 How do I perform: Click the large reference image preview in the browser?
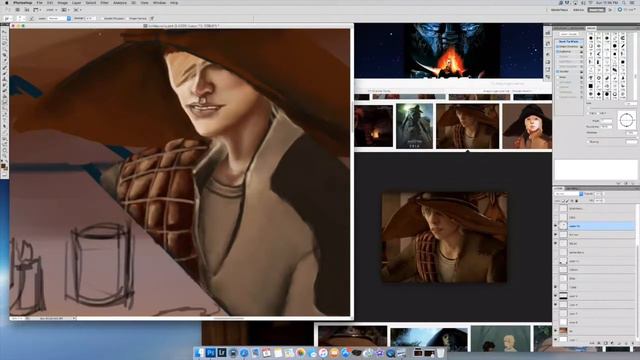tap(444, 238)
